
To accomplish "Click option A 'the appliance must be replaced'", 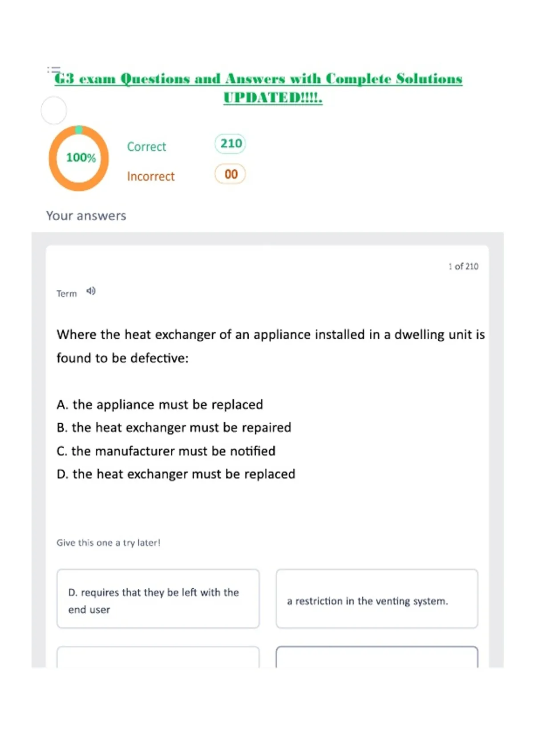I will [x=160, y=405].
